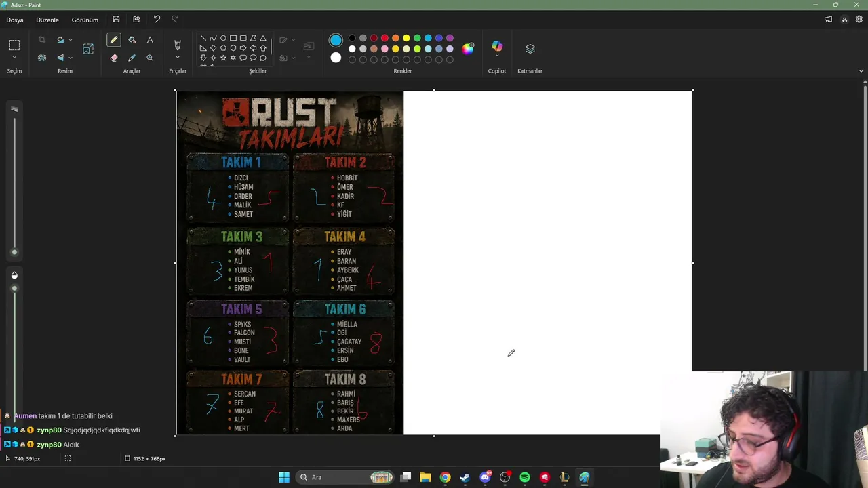
Task: Select the five-point star shape
Action: [x=223, y=58]
